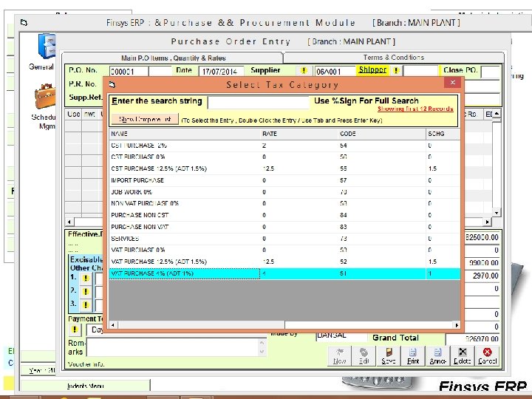Click the Supplier code field 06A001

tap(335, 72)
